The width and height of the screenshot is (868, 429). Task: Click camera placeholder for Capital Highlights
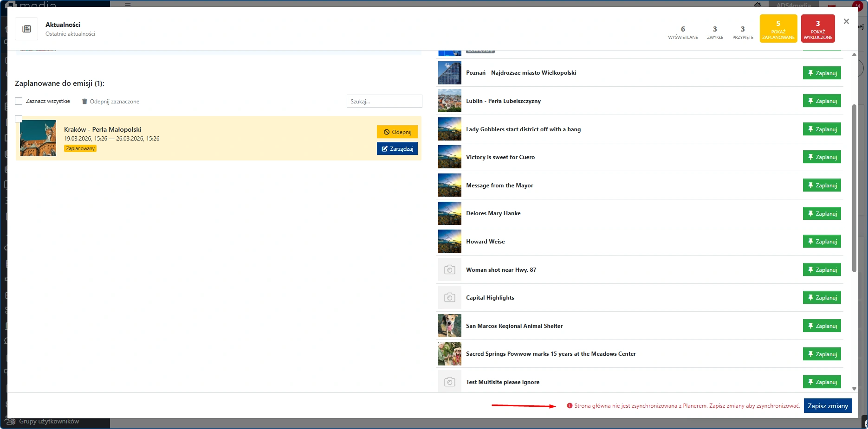click(x=449, y=298)
